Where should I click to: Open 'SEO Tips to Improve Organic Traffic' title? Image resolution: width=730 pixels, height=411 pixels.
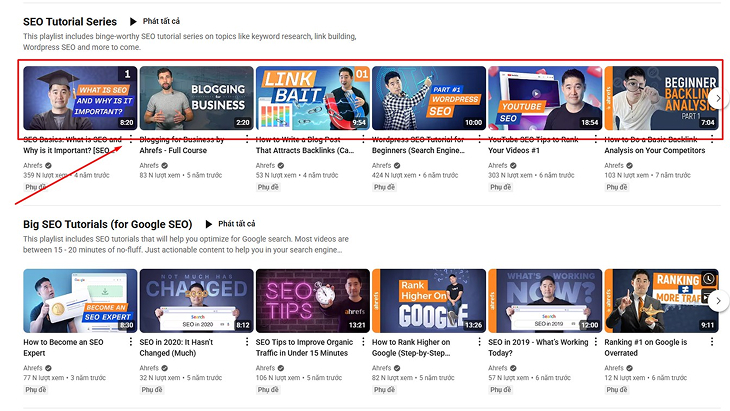(x=304, y=348)
